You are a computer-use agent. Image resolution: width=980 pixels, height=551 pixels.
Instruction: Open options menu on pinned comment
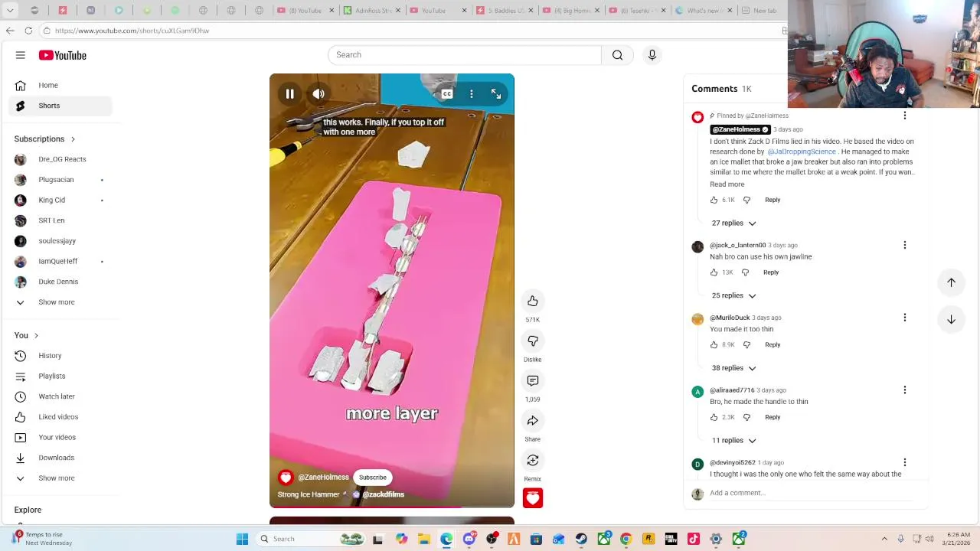(x=905, y=116)
